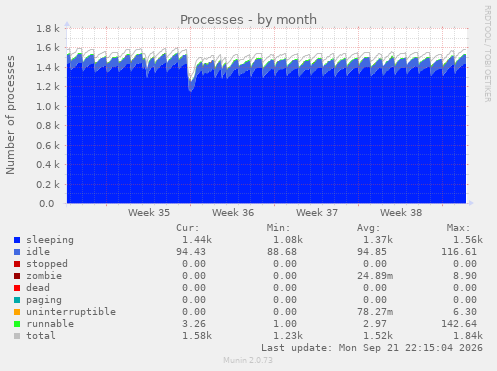Click the total legend color swatch
The width and height of the screenshot is (497, 371).
(x=17, y=336)
